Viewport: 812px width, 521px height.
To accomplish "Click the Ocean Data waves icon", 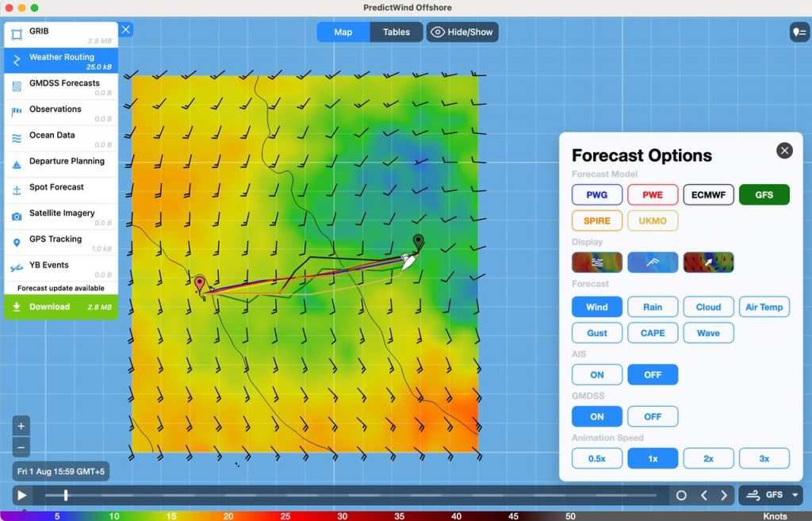I will pos(17,138).
